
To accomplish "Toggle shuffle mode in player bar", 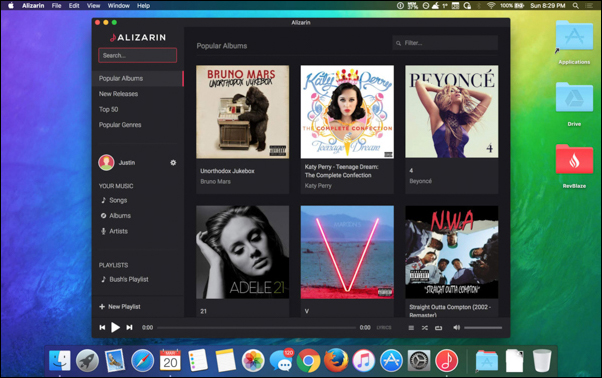I will click(425, 328).
